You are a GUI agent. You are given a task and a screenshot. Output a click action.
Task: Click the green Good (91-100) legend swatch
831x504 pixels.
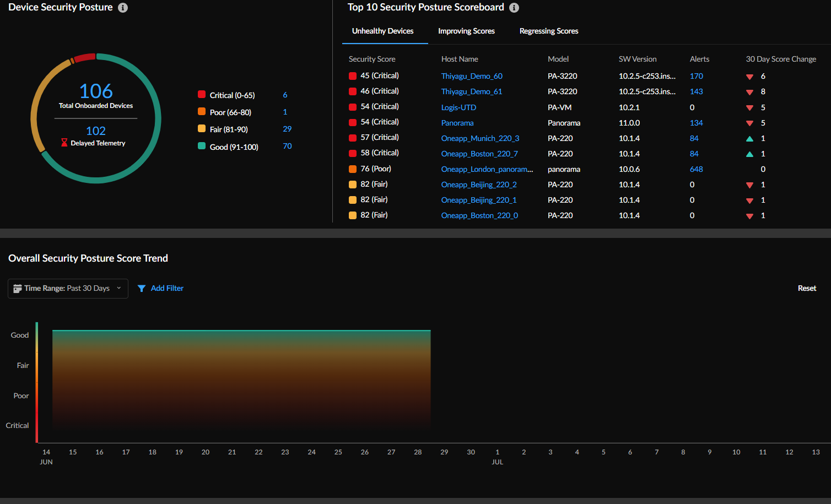[x=202, y=147]
